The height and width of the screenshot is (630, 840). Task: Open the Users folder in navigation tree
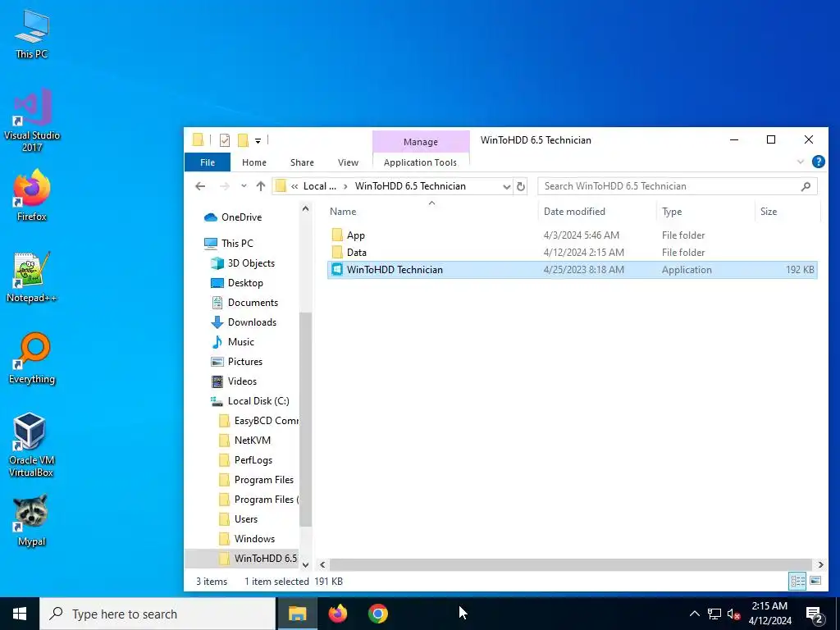(246, 519)
